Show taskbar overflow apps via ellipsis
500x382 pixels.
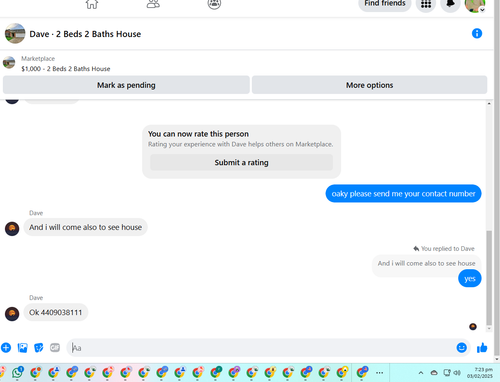click(379, 372)
